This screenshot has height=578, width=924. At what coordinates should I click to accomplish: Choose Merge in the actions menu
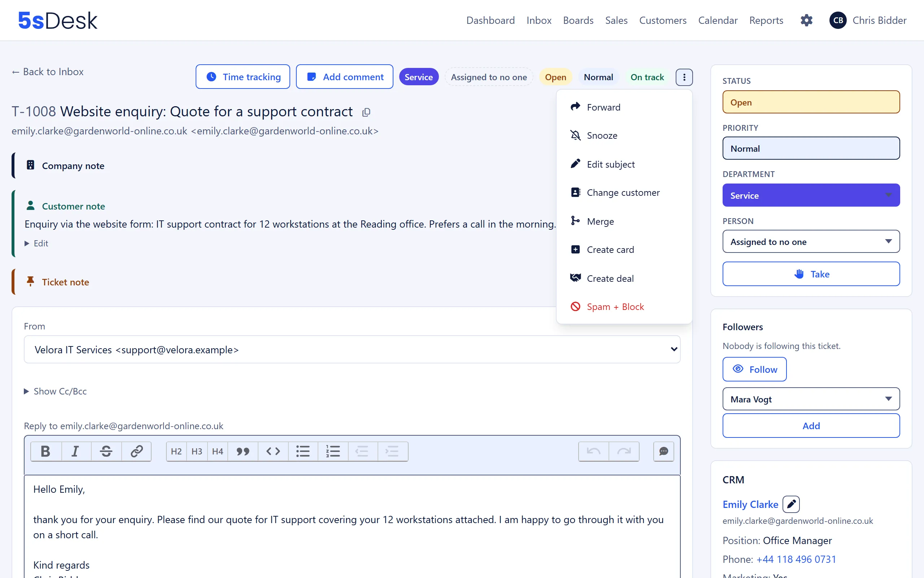point(624,221)
